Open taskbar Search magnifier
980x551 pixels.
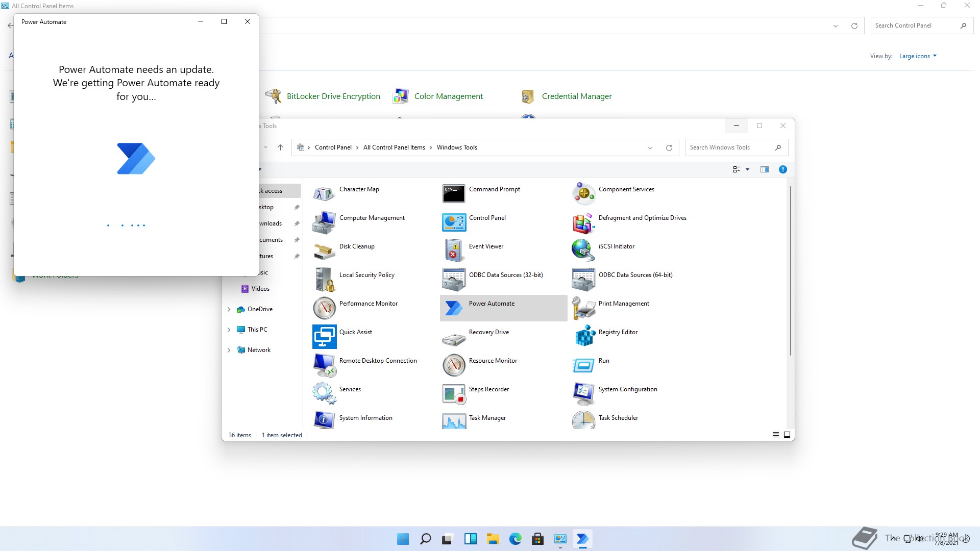(x=425, y=539)
